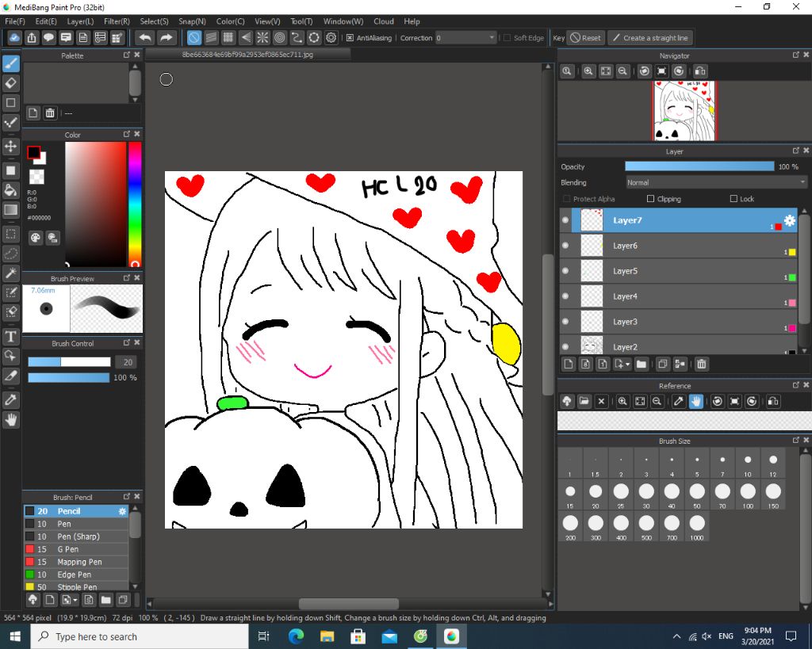812x649 pixels.
Task: Select the rectangular Select tool
Action: [11, 234]
